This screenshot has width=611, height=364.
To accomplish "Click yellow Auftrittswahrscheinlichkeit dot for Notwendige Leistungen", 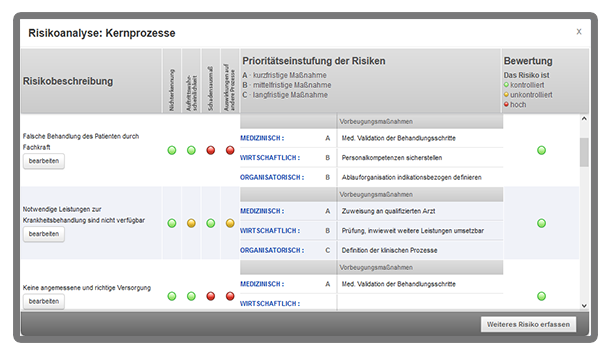I will [x=191, y=223].
